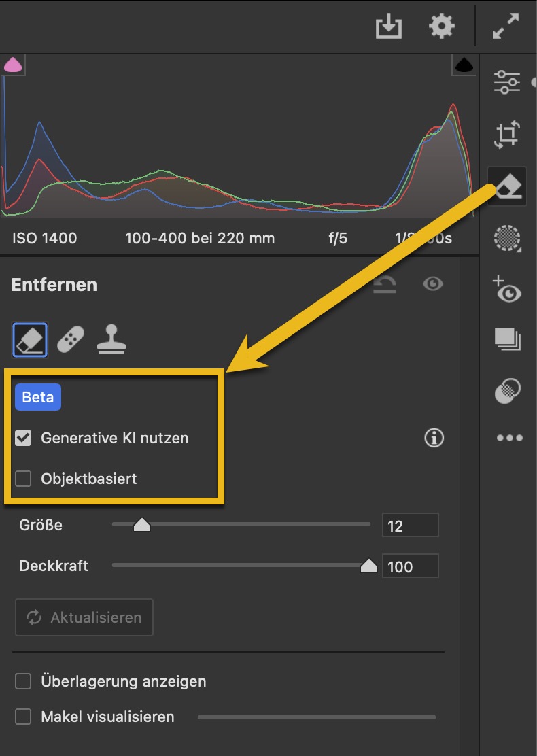This screenshot has height=756, width=537.
Task: Open the Snapshots panel icon
Action: coord(507,339)
